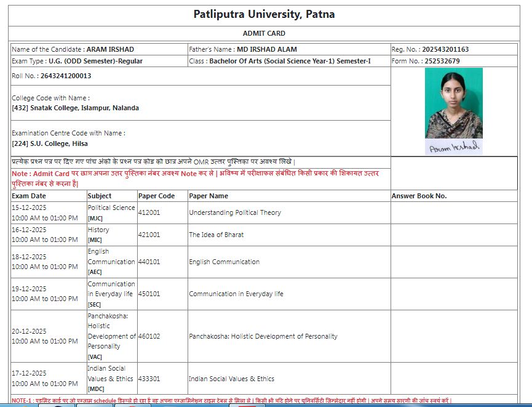Select the 18-12-2025 exam date cell
This screenshot has height=407, width=532.
coord(29,257)
